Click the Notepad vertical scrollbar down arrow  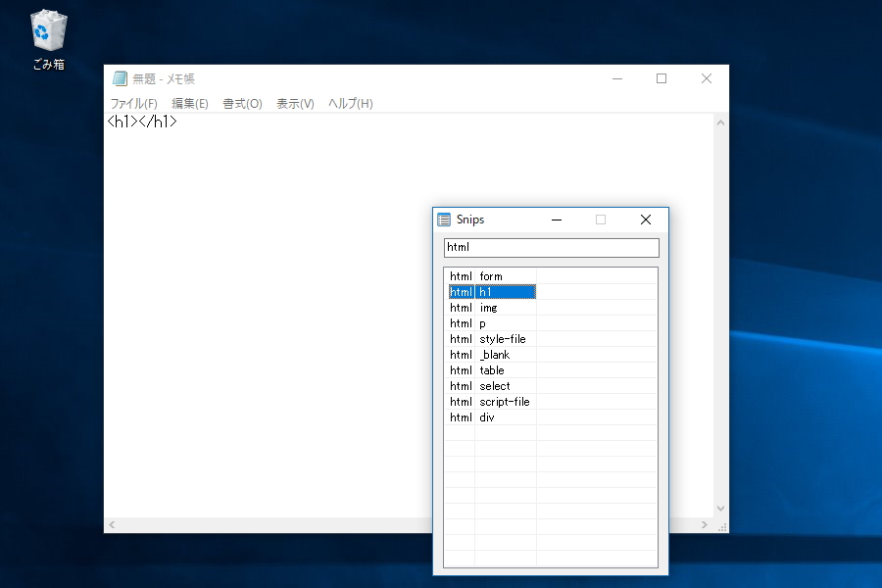tap(721, 509)
